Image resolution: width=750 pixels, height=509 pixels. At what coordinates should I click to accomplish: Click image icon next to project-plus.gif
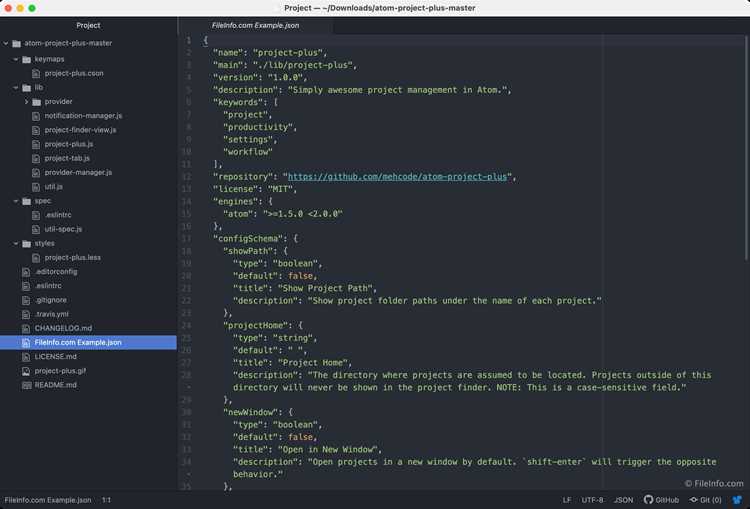point(26,371)
